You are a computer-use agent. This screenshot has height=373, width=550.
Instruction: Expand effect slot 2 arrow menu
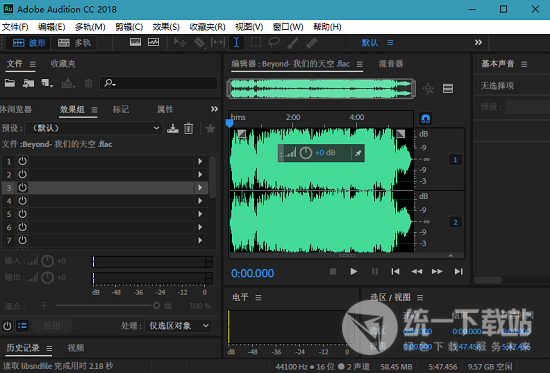pos(200,174)
